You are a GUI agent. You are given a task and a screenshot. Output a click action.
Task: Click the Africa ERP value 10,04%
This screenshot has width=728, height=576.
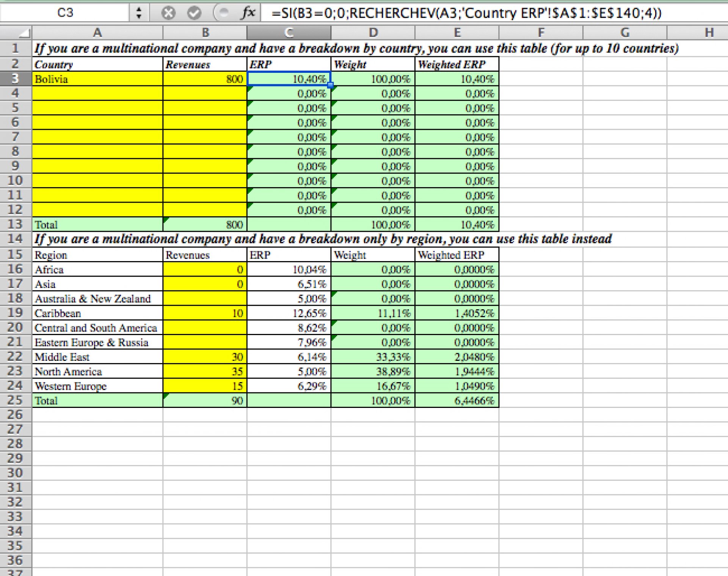(289, 269)
